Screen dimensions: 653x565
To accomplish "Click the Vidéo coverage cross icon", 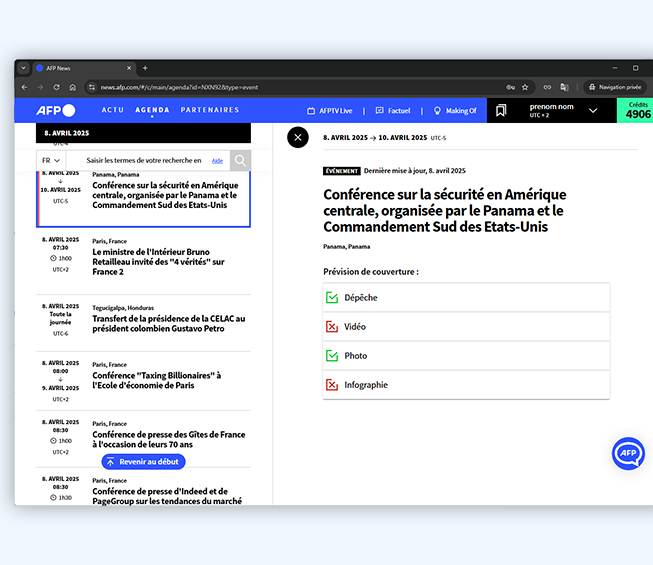I will click(x=332, y=327).
